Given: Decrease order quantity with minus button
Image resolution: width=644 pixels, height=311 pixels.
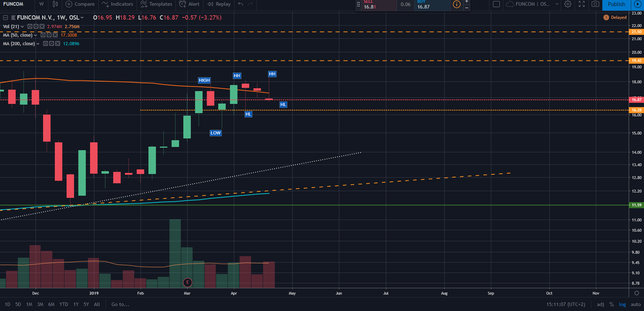Looking at the screenshot, I should click(467, 7).
